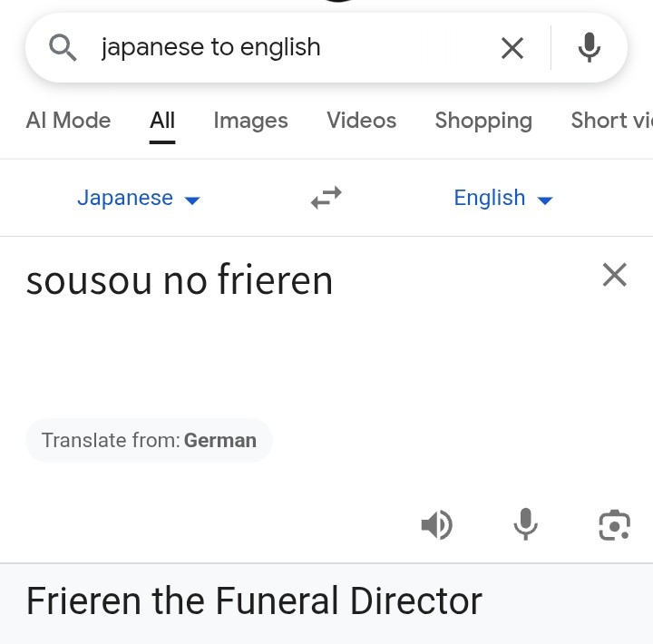The image size is (653, 644).
Task: Open camera translate icon
Action: (x=614, y=524)
